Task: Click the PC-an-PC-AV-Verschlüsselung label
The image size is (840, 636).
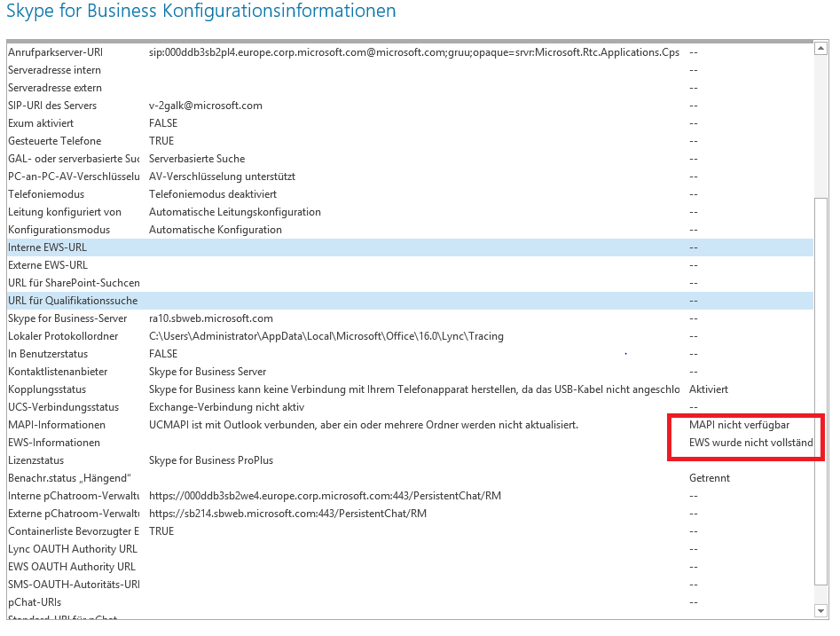Action: click(x=74, y=177)
